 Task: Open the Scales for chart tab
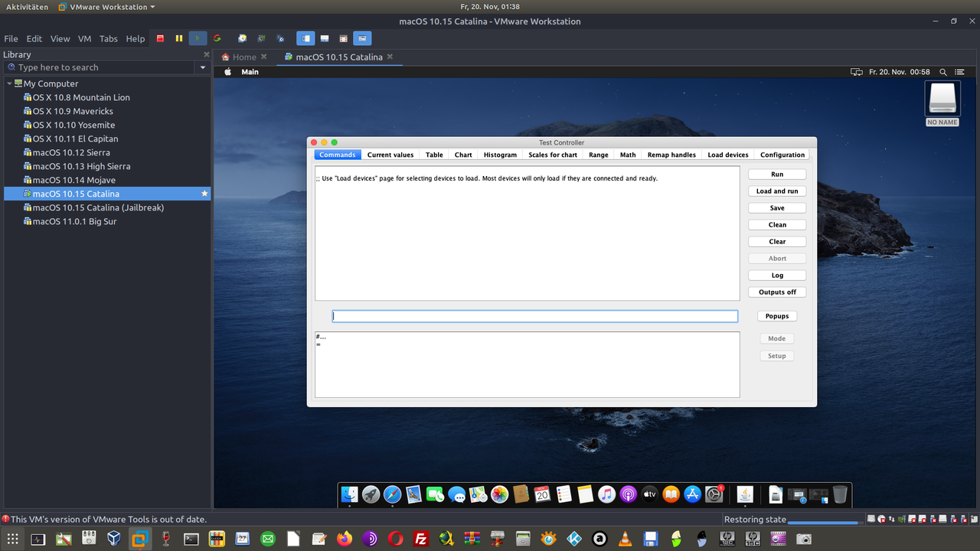[x=553, y=155]
